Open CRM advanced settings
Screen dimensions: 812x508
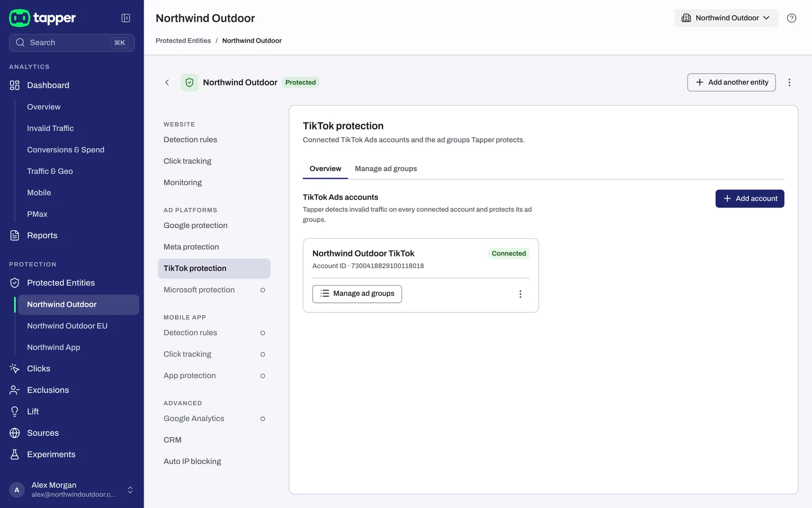coord(214,440)
